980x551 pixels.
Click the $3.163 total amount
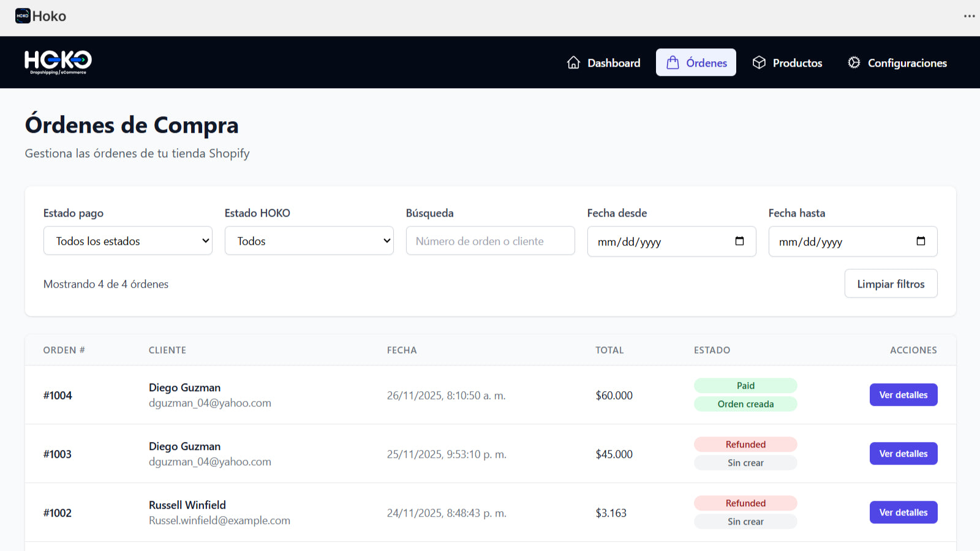click(611, 513)
